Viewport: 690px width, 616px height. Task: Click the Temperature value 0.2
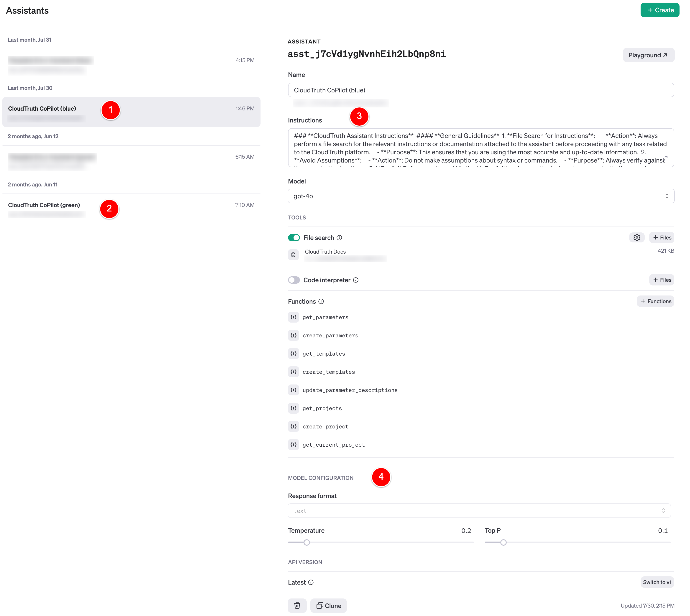pos(466,531)
